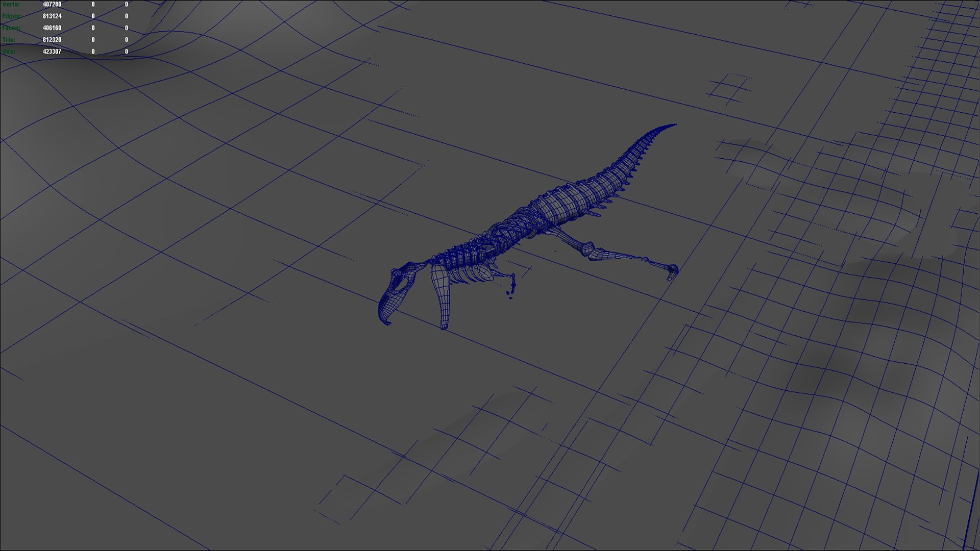Click the Faces count value 406160
980x551 pixels.
click(x=52, y=28)
